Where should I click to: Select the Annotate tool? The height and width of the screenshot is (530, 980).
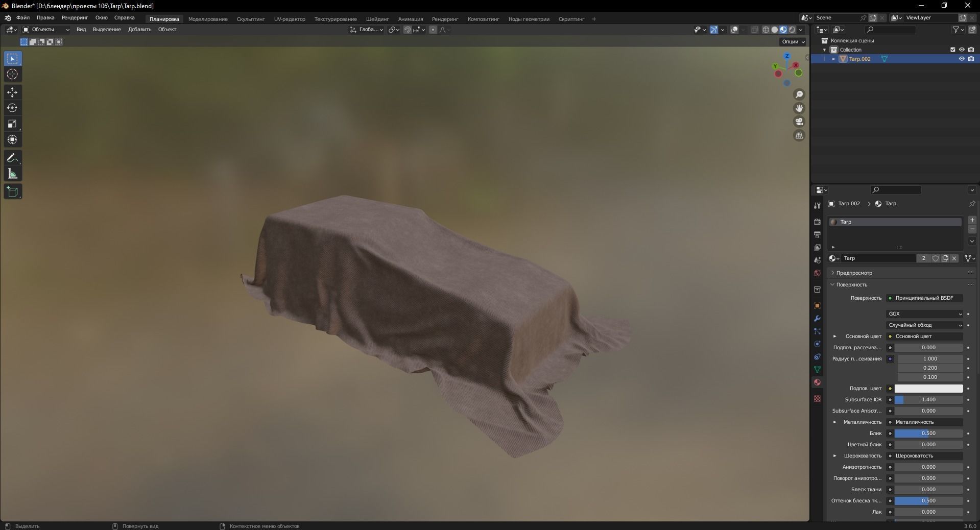12,158
